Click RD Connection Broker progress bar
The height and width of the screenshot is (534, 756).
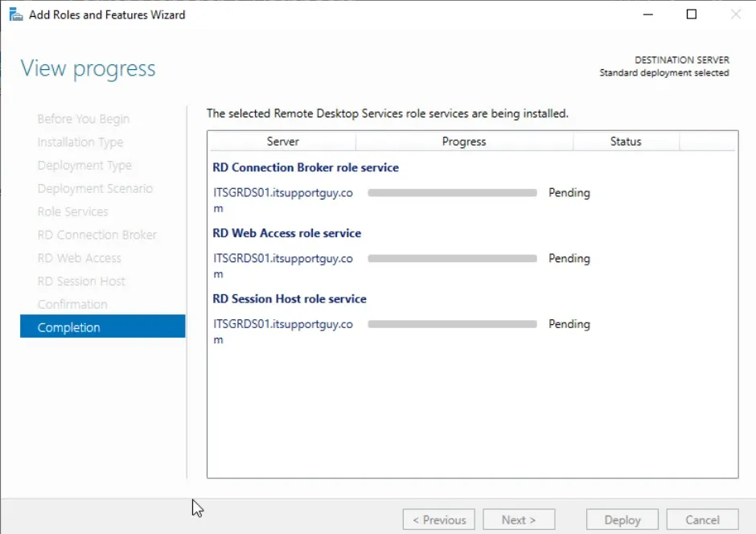pyautogui.click(x=452, y=193)
